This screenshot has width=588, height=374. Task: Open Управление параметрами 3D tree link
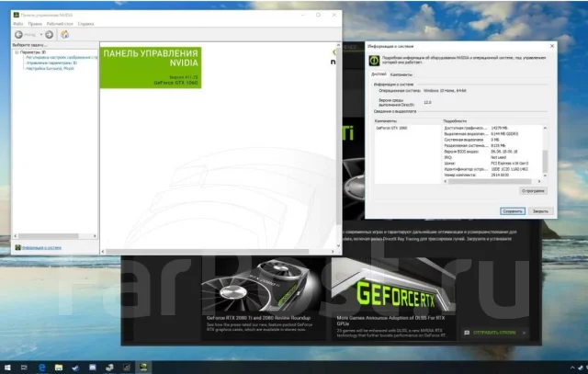tap(51, 63)
